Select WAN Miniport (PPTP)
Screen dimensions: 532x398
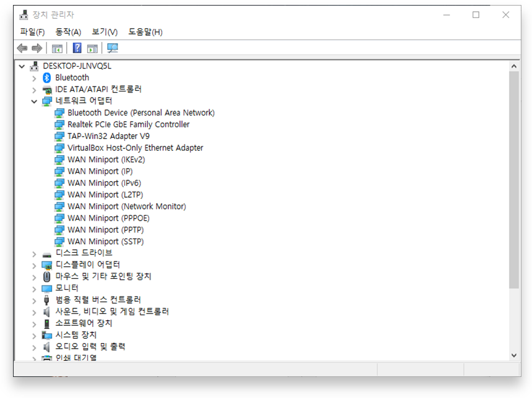106,230
